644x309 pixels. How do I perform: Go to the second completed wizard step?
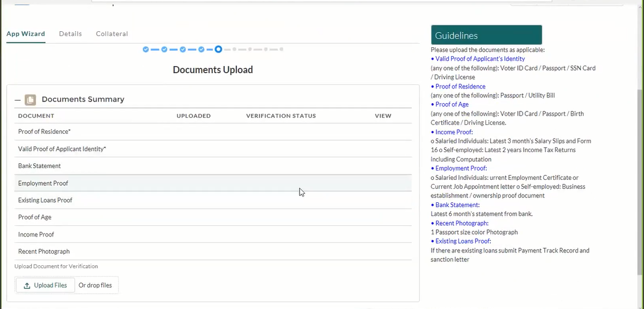click(x=165, y=50)
